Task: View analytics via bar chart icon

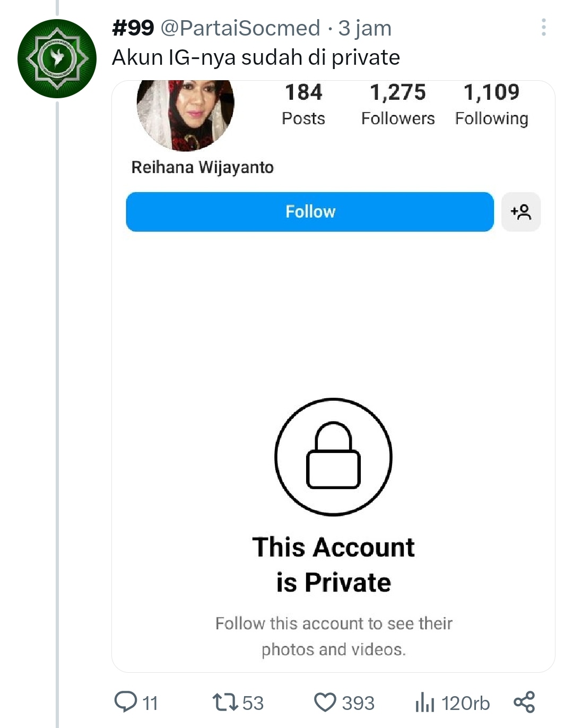Action: pyautogui.click(x=425, y=702)
